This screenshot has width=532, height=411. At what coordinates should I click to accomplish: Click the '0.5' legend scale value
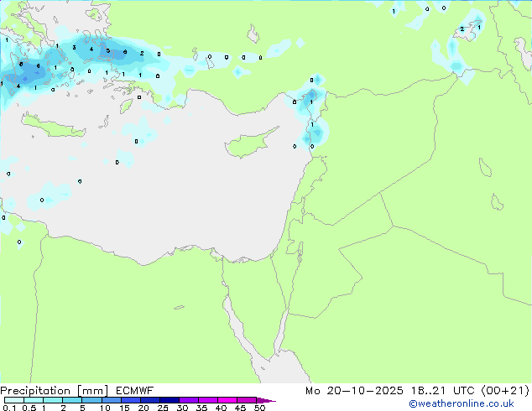tap(29, 408)
